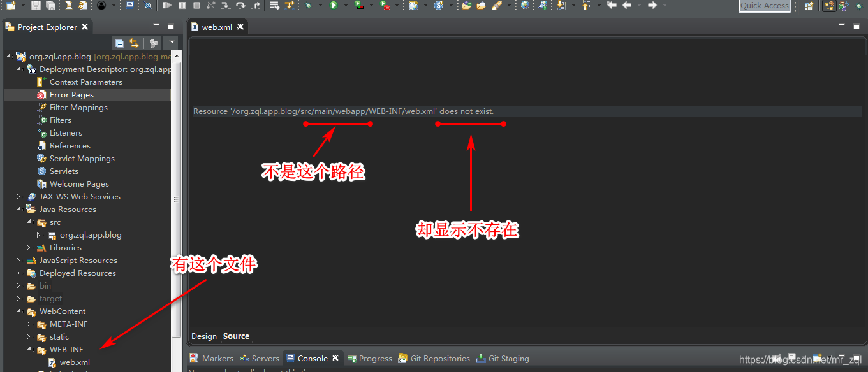Go to Last Edit Location icon

point(611,5)
